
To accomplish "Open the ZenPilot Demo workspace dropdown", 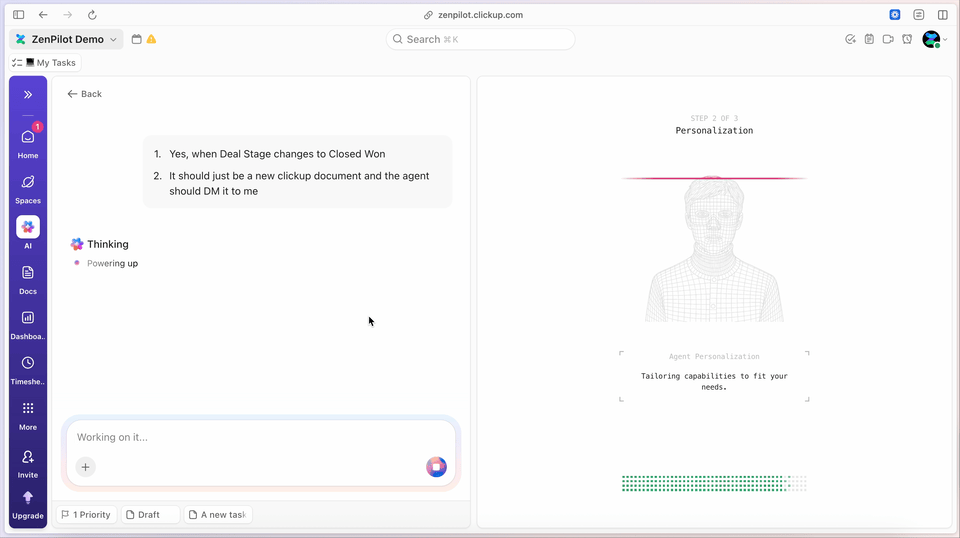I will click(66, 39).
